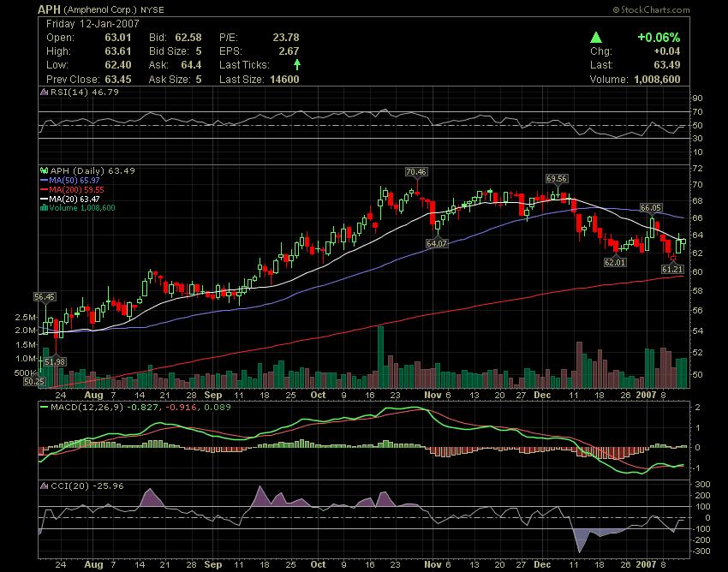Click the 56.45 price label

[45, 296]
